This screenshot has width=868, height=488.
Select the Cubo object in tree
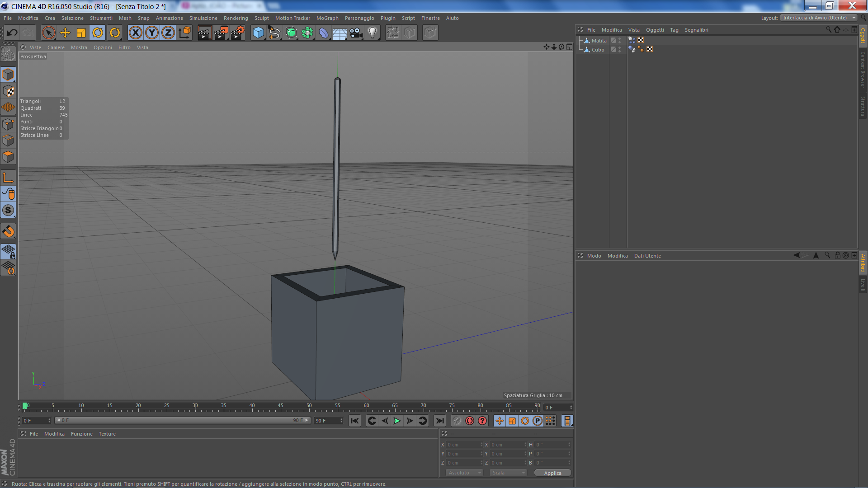[598, 50]
